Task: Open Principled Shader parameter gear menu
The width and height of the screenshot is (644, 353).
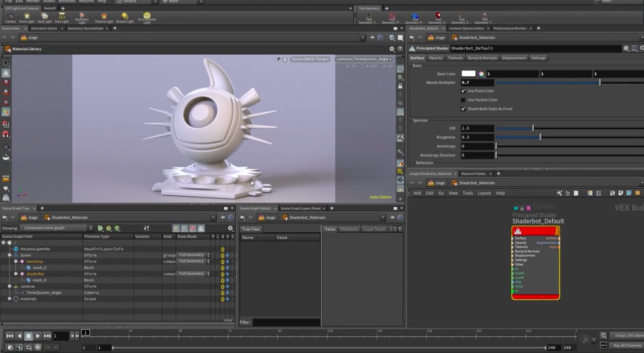Action: pos(626,48)
